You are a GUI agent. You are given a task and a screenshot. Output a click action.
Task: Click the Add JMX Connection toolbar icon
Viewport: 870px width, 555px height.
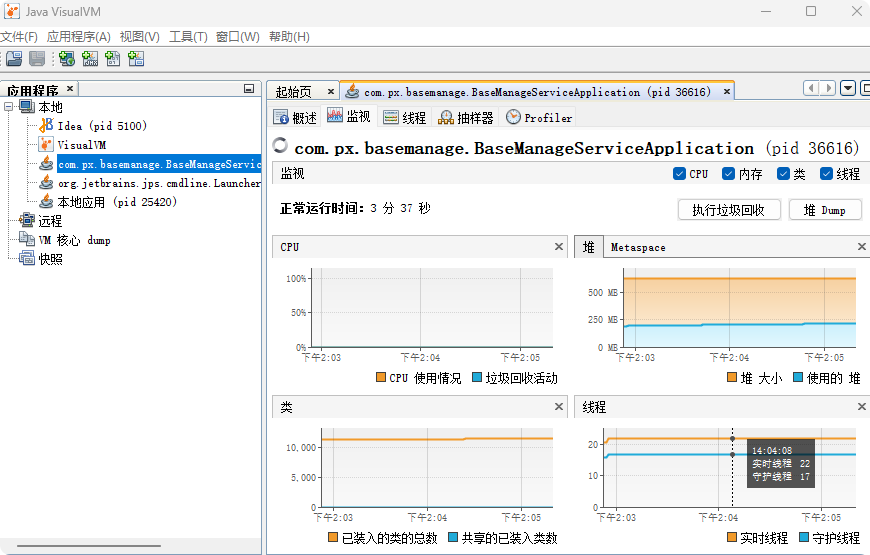coord(89,59)
